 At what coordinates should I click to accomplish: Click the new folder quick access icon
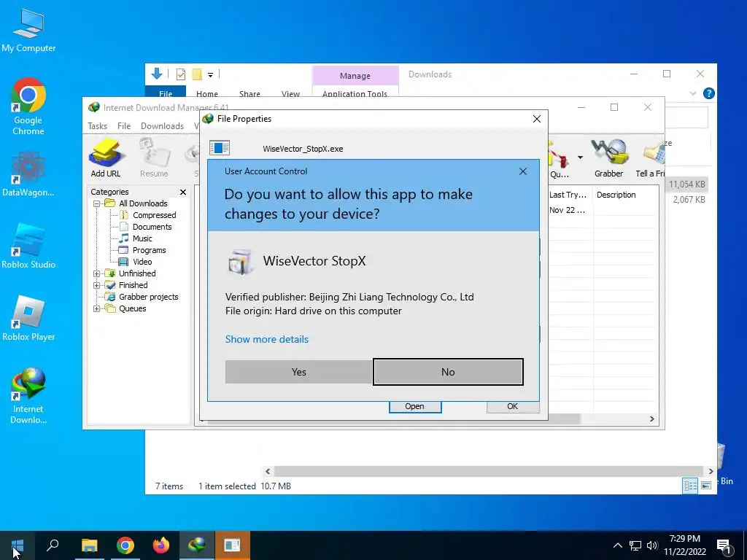[197, 74]
